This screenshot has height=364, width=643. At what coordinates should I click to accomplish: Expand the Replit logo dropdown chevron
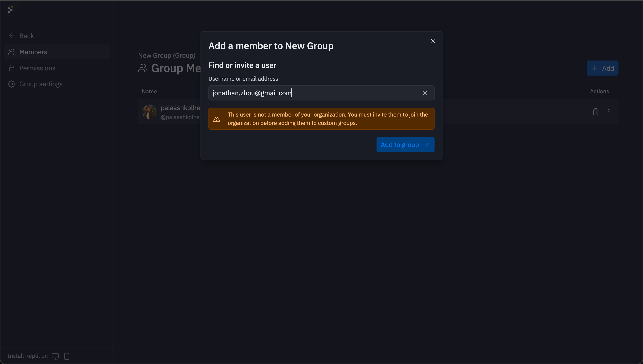point(18,10)
